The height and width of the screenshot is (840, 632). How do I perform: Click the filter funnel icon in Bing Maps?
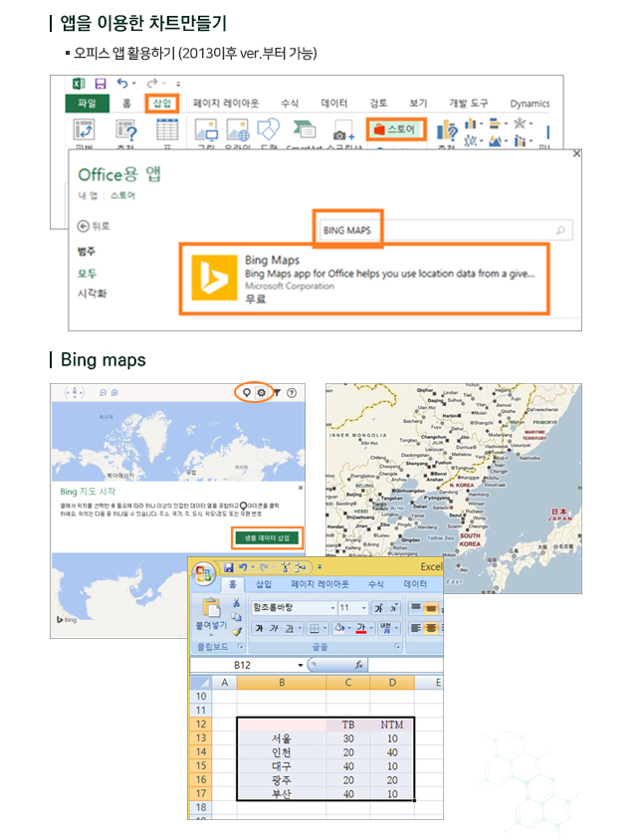pos(277,393)
